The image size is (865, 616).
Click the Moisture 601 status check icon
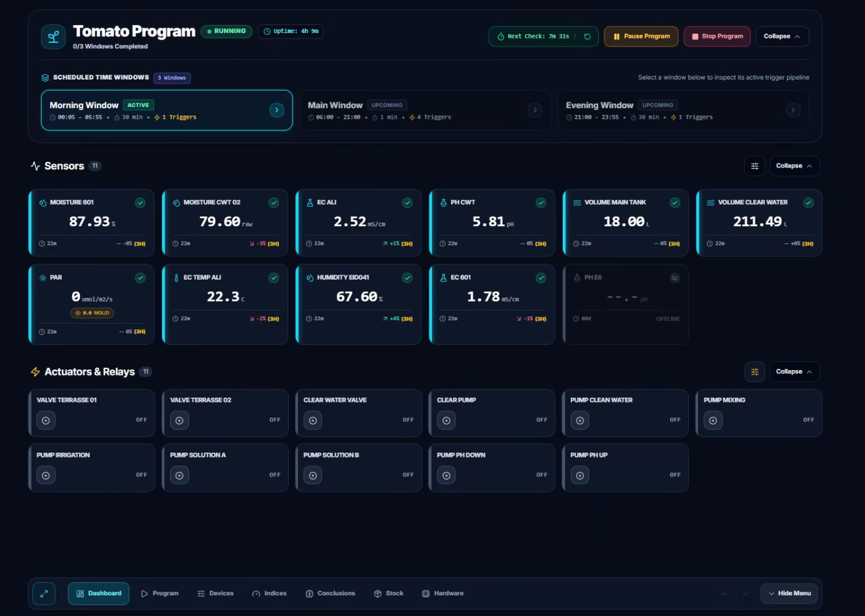(x=140, y=202)
